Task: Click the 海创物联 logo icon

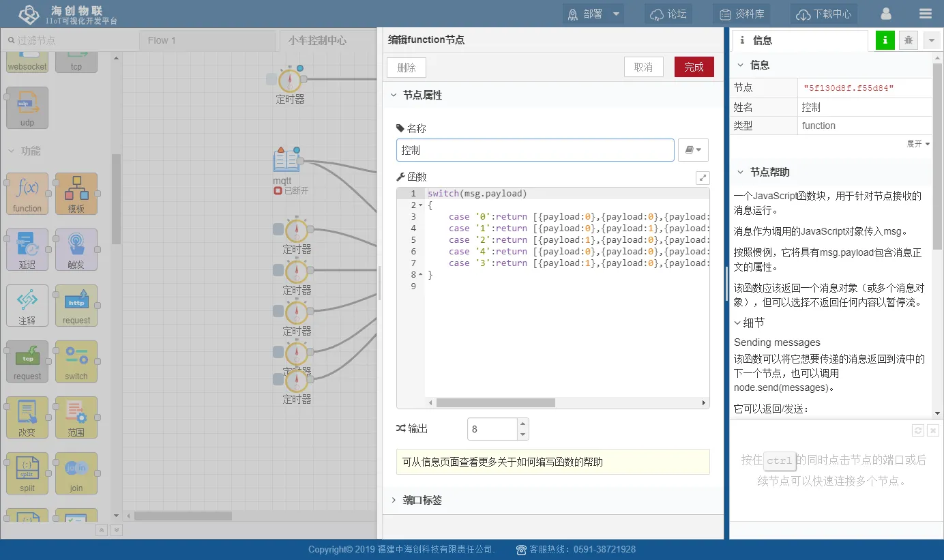Action: (29, 14)
